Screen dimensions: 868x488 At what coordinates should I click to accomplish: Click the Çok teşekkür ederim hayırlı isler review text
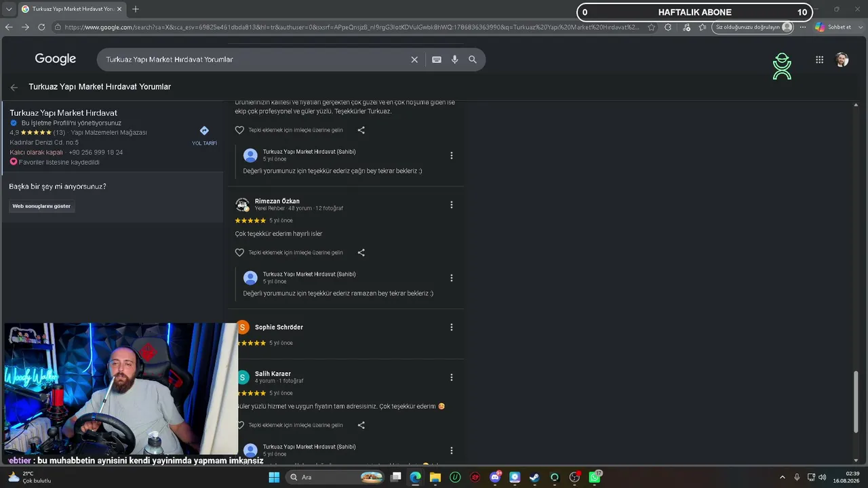(x=279, y=234)
